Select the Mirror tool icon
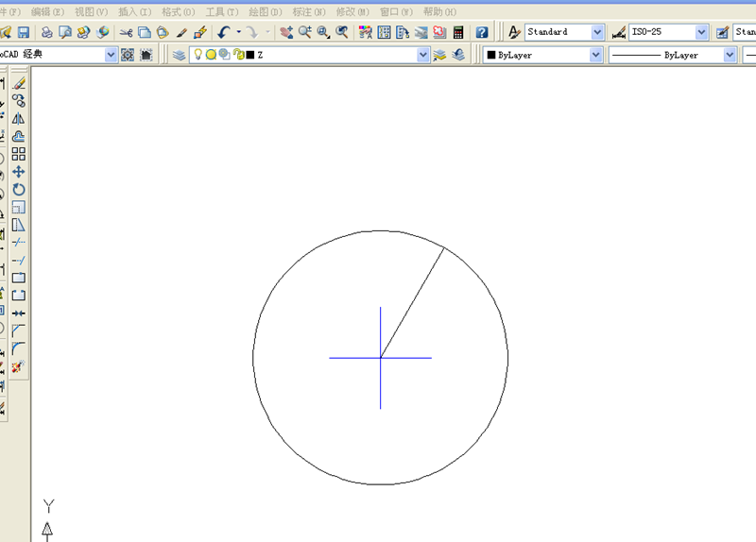The height and width of the screenshot is (542, 756). click(19, 119)
